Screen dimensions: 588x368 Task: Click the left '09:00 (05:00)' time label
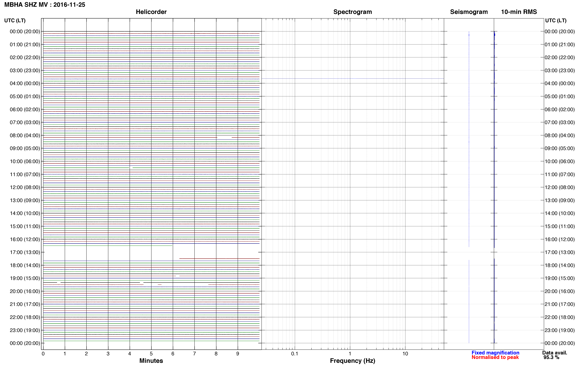[x=25, y=148]
